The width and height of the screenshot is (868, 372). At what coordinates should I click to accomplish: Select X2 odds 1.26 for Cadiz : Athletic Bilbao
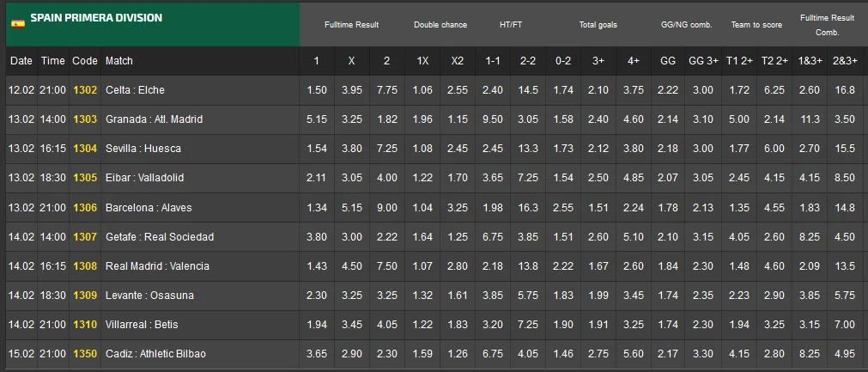(458, 354)
